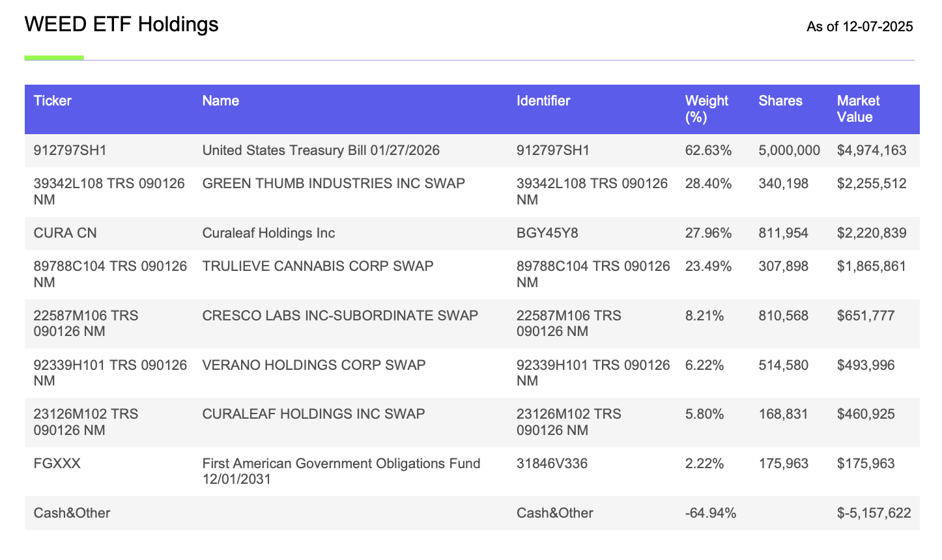Select the 28.40% weight value
Image resolution: width=942 pixels, height=560 pixels.
(708, 184)
